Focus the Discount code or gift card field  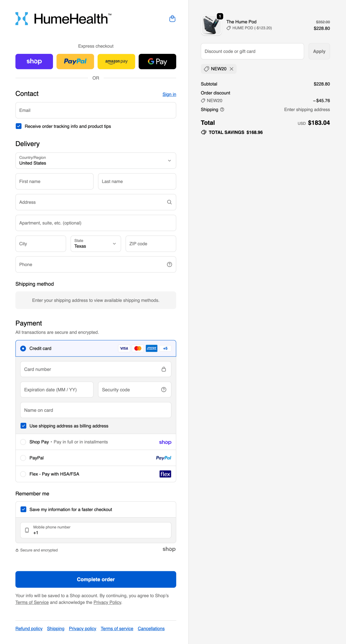click(252, 51)
